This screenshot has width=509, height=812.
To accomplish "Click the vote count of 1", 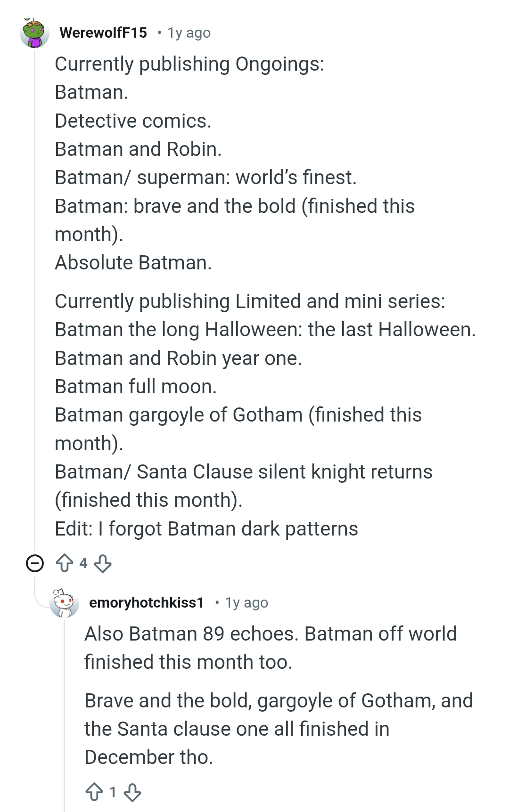I will pos(113,792).
